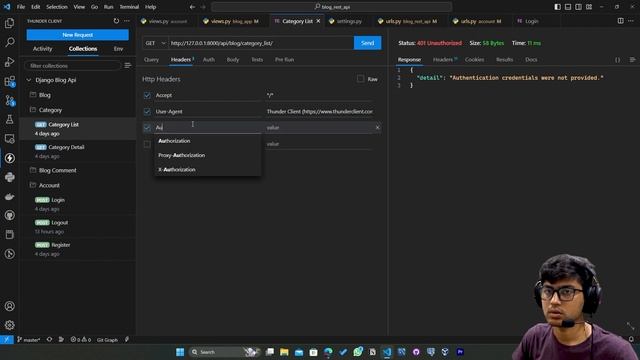Toggle the Au header row checkbox
Viewport: 640px width, 360px height.
(x=147, y=127)
